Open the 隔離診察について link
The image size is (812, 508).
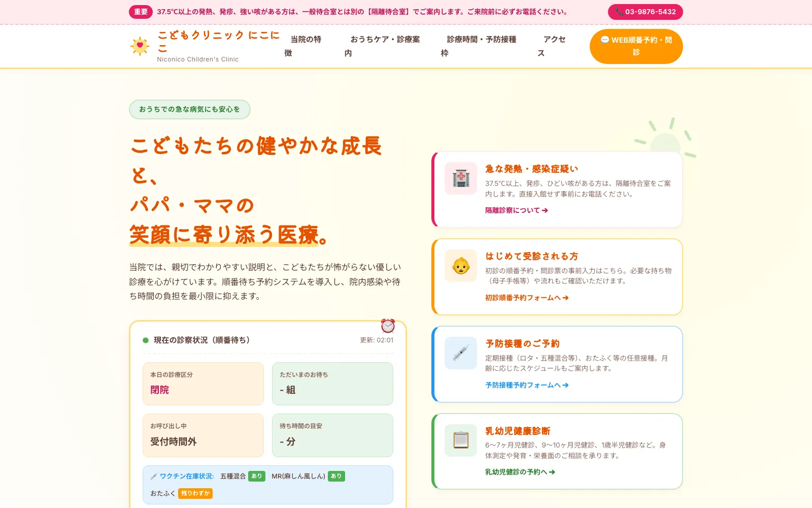click(x=517, y=210)
